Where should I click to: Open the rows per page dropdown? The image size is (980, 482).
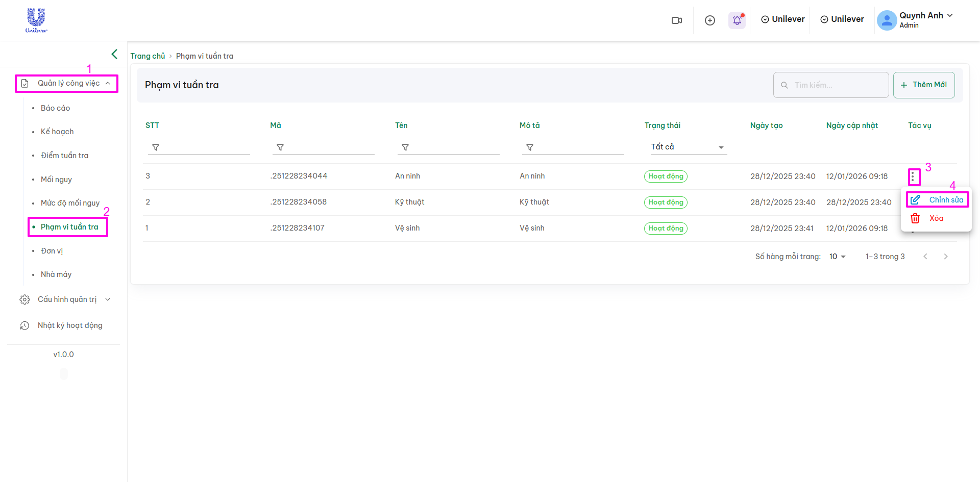[837, 257]
